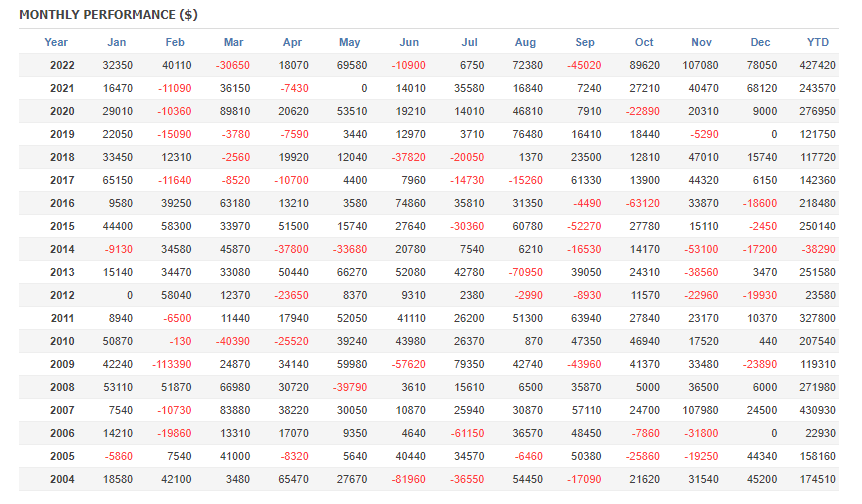The image size is (862, 504).
Task: Click the 2008 May value -39790
Action: tap(350, 387)
